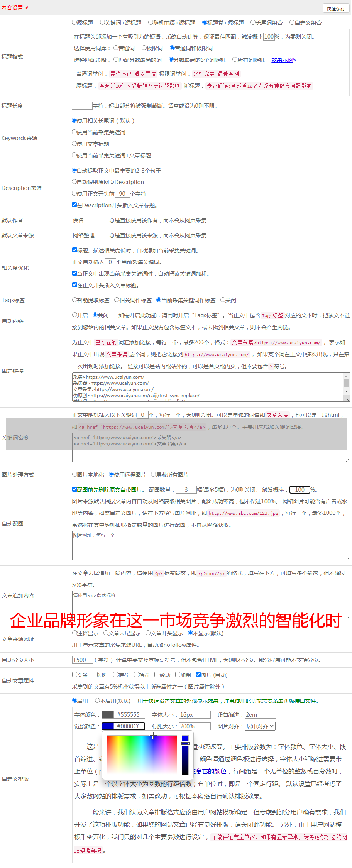Click the 默认作者 field containing 佚名
Viewport: 352px width, 868px height.
coord(89,220)
